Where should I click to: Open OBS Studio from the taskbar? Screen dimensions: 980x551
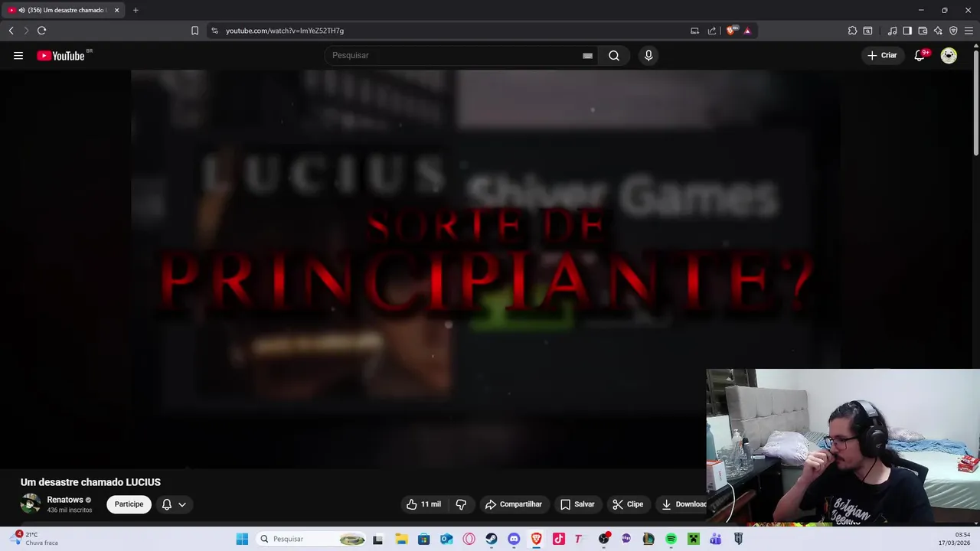(604, 539)
